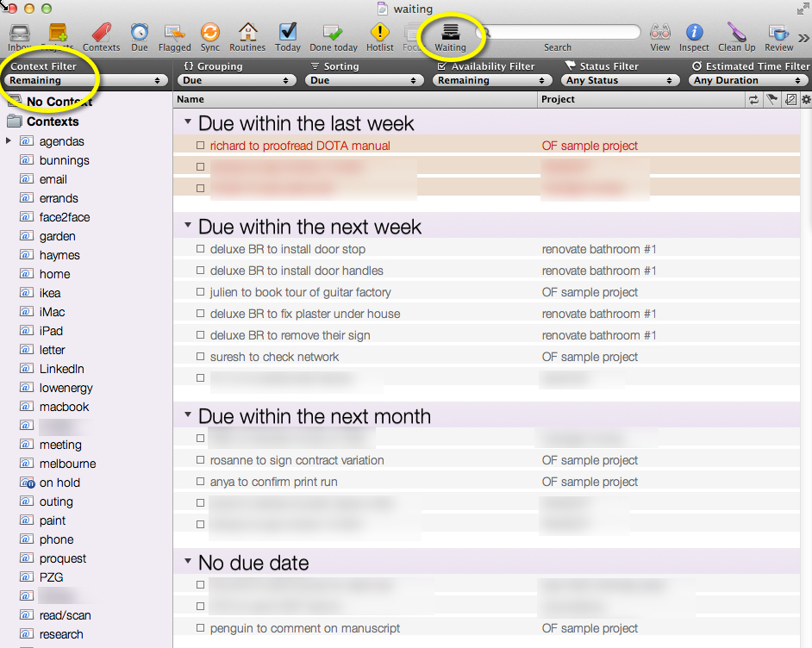Image resolution: width=812 pixels, height=648 pixels.
Task: Show Flagged items via toolbar
Action: [175, 35]
